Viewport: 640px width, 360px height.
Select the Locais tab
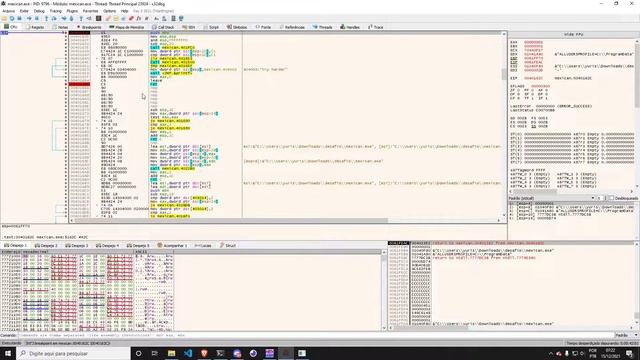tap(203, 246)
